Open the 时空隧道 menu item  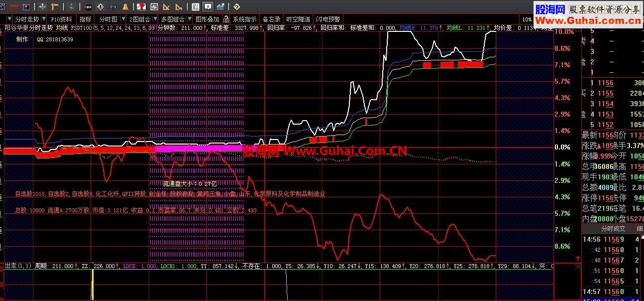point(297,19)
